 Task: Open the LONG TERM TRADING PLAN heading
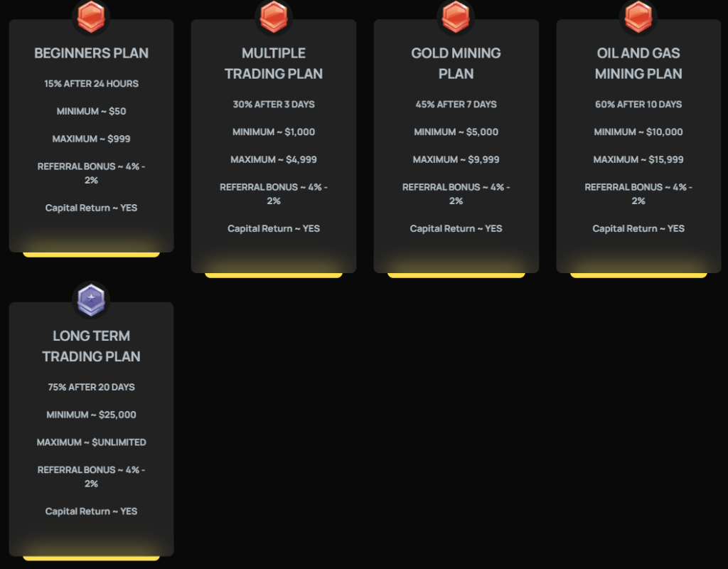coord(91,346)
